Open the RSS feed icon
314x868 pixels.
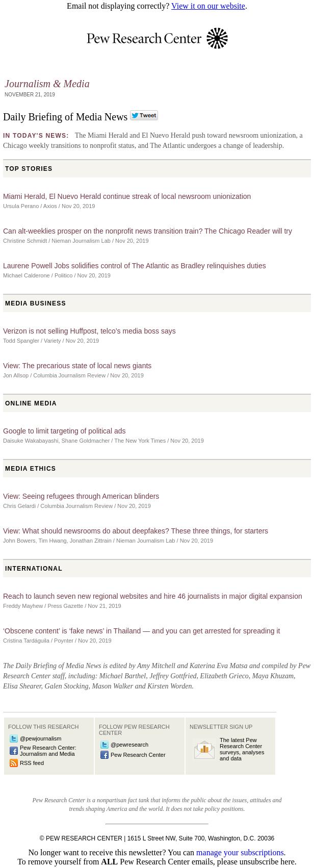(x=14, y=763)
